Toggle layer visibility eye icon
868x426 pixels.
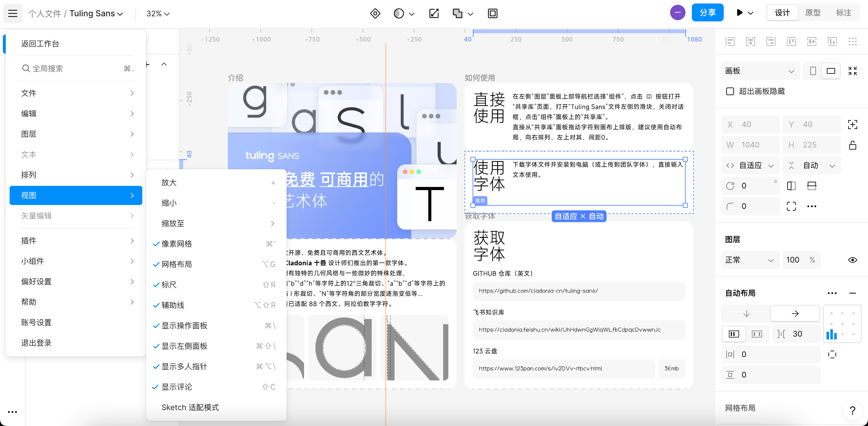click(x=852, y=260)
